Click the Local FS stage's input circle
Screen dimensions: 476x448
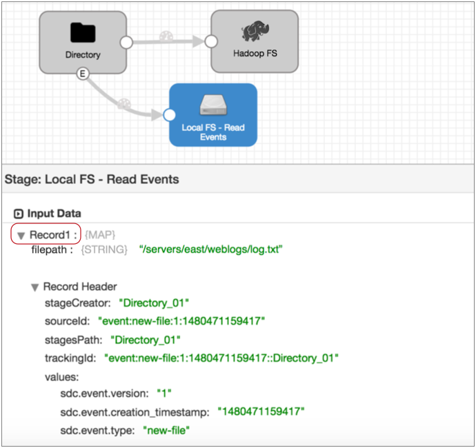pyautogui.click(x=170, y=115)
